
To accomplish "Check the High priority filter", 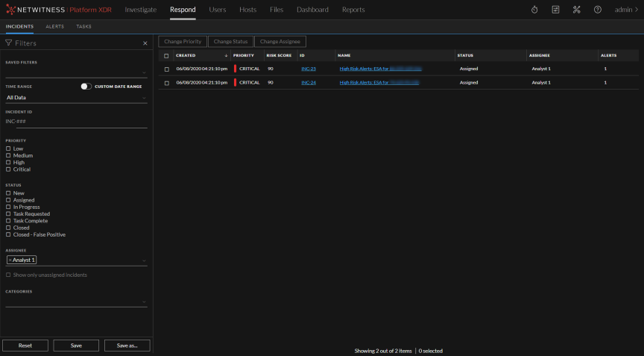I will click(x=8, y=163).
